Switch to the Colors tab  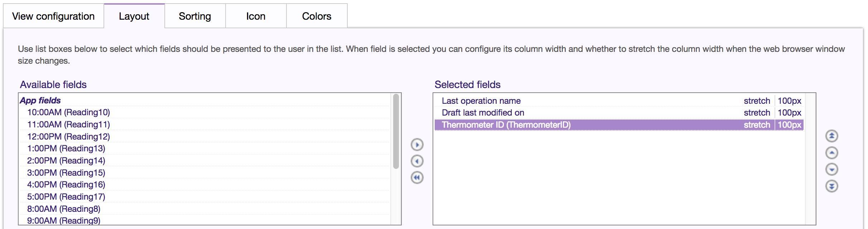(317, 16)
